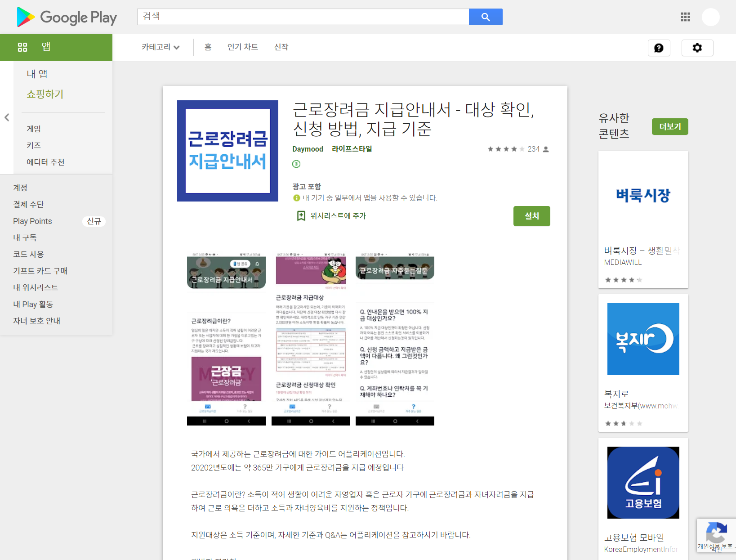
Task: Click the reCAPTCHA badge
Action: 716,535
